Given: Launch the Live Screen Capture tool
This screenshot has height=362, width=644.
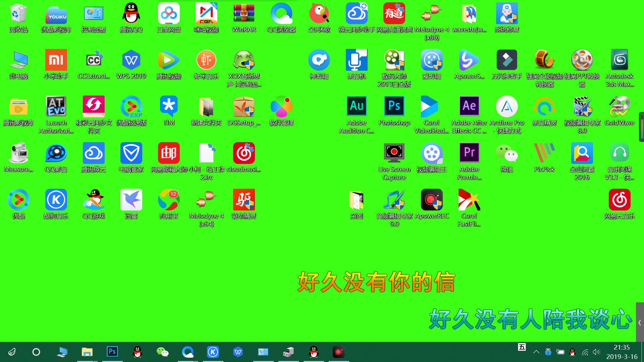Looking at the screenshot, I should pos(394,153).
